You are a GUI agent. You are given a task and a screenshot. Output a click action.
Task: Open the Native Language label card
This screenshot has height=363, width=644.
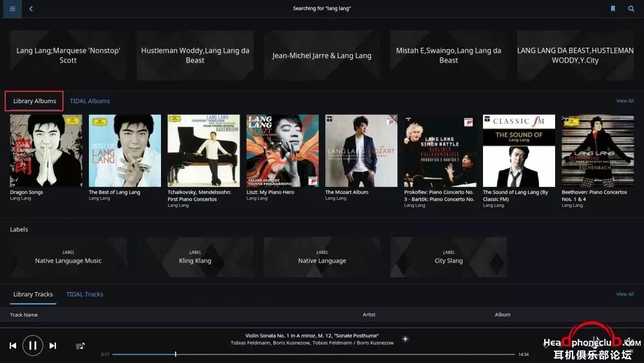point(321,257)
